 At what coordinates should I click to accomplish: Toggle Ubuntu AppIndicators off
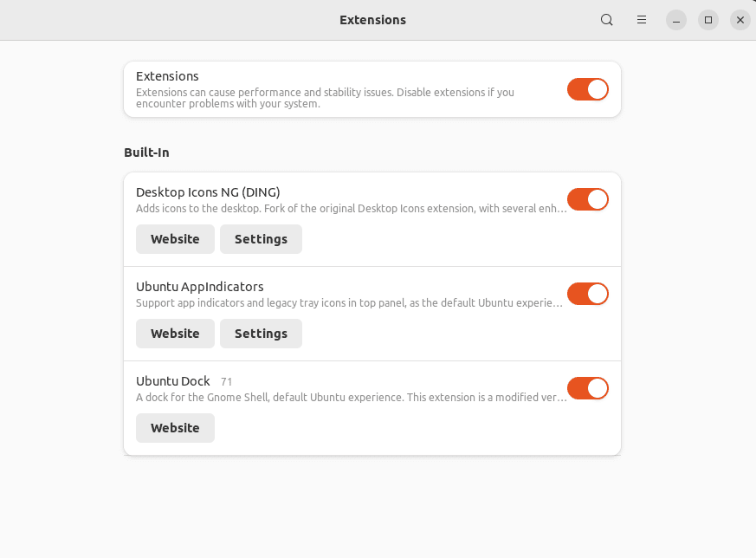coord(587,293)
